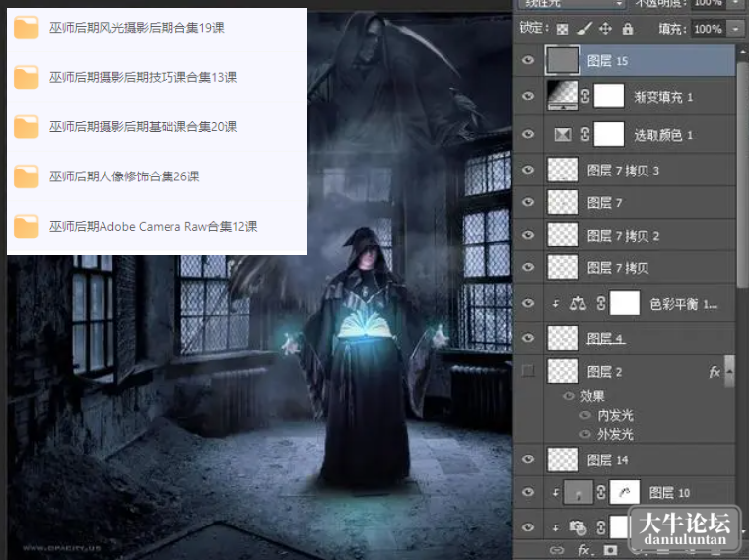
Task: Click link layers icon at panel bottom
Action: pyautogui.click(x=557, y=550)
